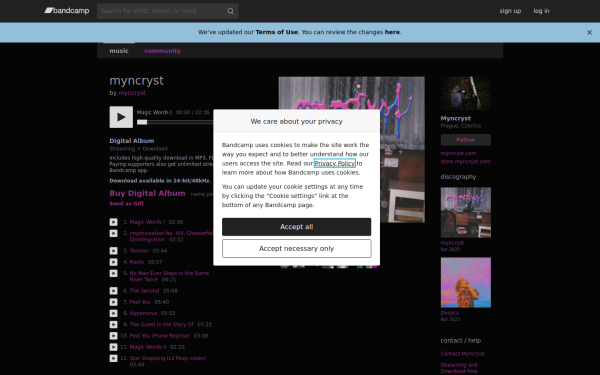Open the Dvojica discography text link

[450, 313]
